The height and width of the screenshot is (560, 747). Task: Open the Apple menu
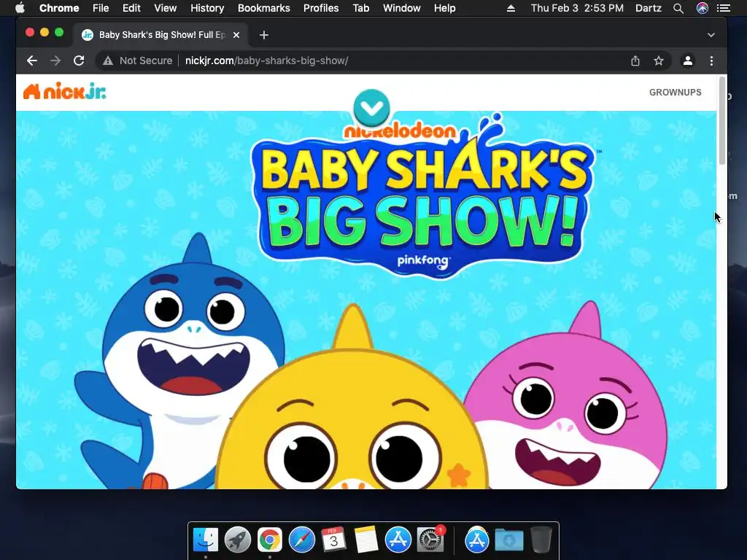pos(20,8)
